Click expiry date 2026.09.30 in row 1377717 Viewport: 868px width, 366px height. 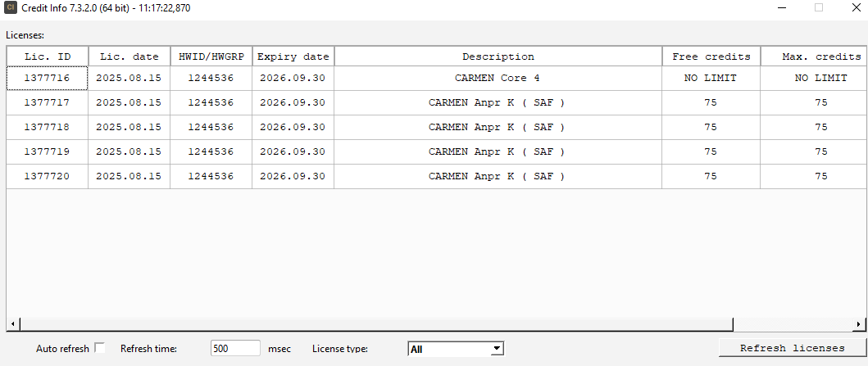(293, 103)
